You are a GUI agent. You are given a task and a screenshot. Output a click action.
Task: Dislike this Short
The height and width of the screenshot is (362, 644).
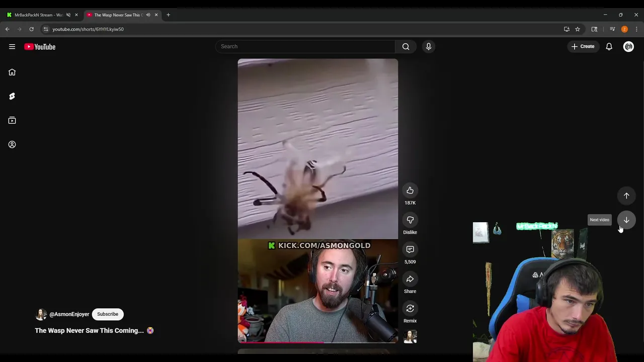[410, 220]
